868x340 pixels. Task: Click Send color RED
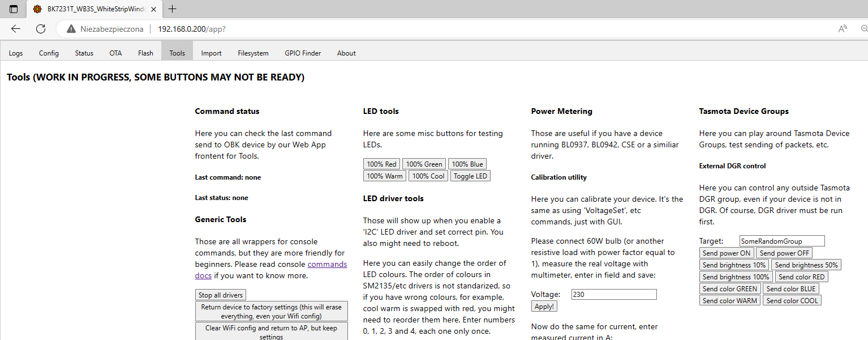tap(802, 277)
